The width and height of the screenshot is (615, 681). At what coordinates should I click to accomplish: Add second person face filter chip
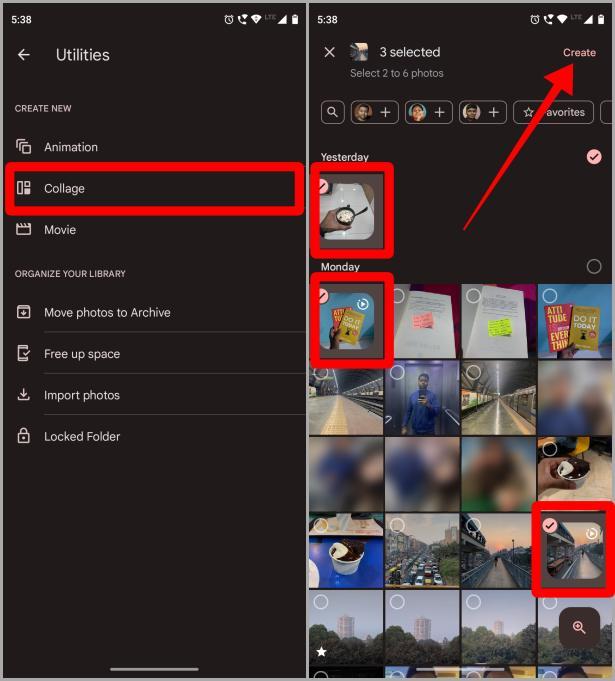coord(429,112)
